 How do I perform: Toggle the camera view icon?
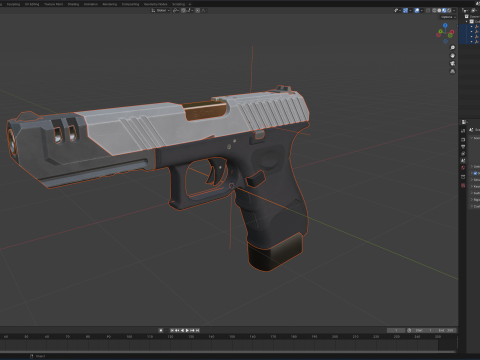pos(452,63)
